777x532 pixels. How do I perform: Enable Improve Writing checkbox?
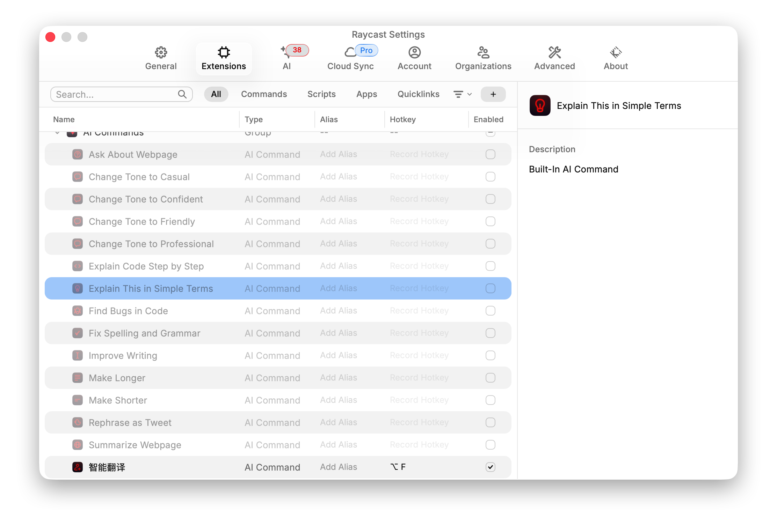click(491, 355)
